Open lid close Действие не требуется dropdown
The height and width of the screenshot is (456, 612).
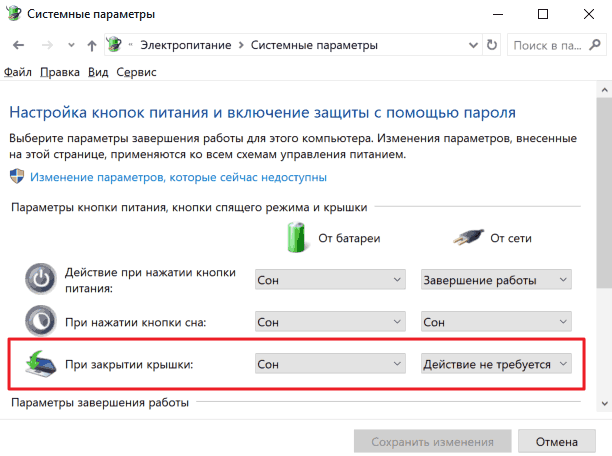[x=496, y=364]
